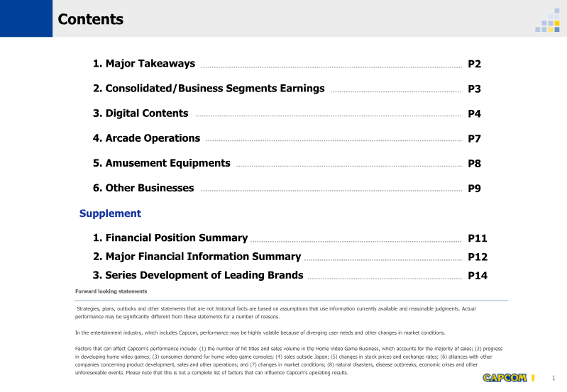Screen dimensions: 567x392
Task: Click page reference P2
Action: point(475,65)
